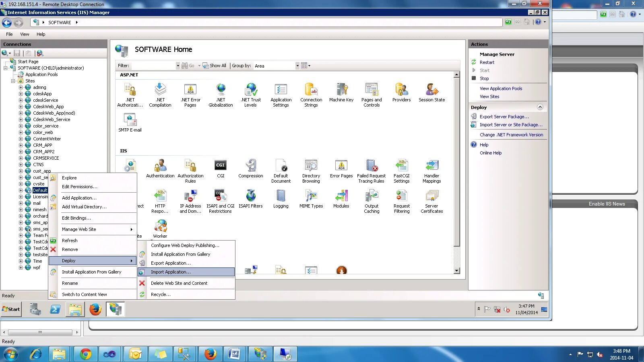Choose Delete Web Site and Content
Screen dimensions: 644x362
pyautogui.click(x=186, y=283)
